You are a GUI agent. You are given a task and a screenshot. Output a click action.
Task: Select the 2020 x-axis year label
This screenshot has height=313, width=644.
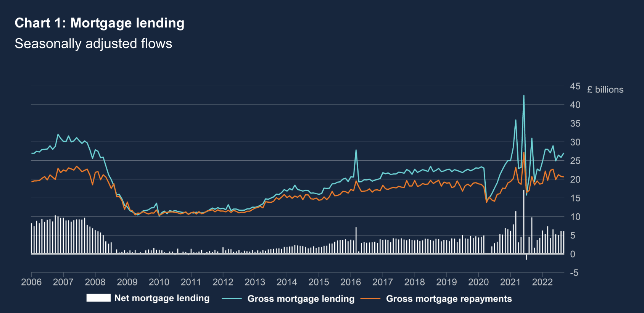(478, 282)
